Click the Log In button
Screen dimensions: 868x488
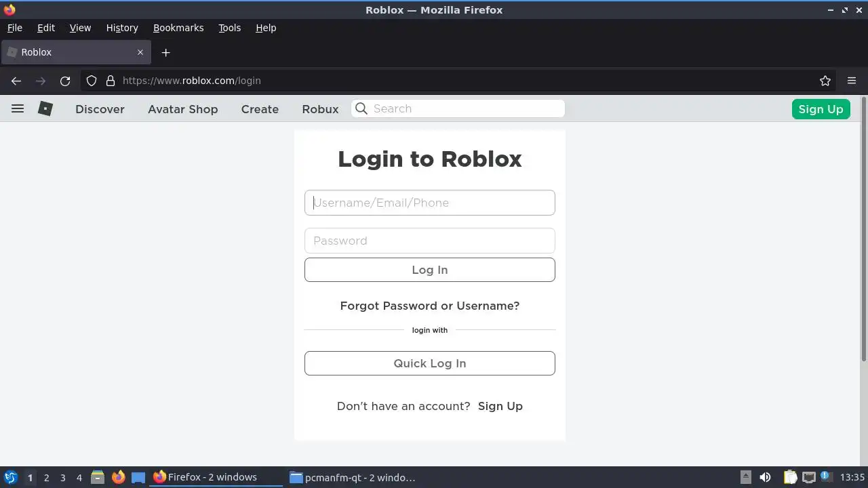click(430, 270)
